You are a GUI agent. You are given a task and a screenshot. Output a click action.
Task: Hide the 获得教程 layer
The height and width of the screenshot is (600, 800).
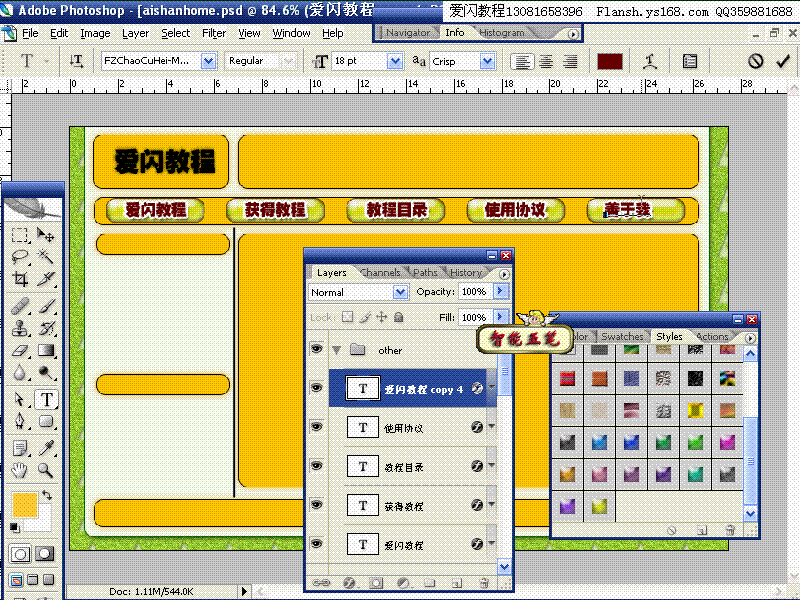tap(317, 505)
